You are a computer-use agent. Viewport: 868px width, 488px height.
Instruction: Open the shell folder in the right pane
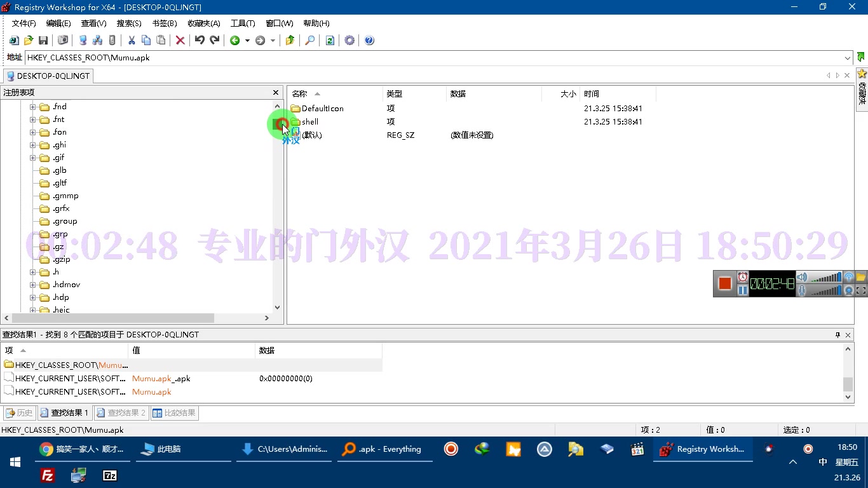309,121
